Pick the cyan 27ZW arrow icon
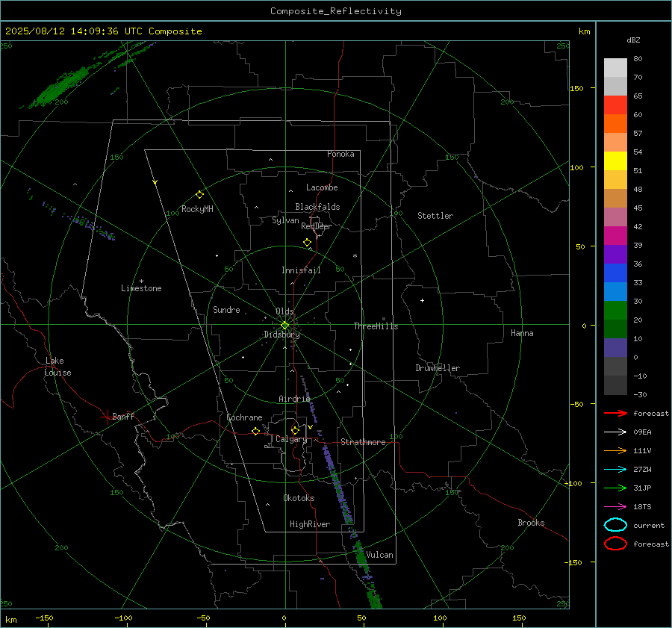 [615, 470]
